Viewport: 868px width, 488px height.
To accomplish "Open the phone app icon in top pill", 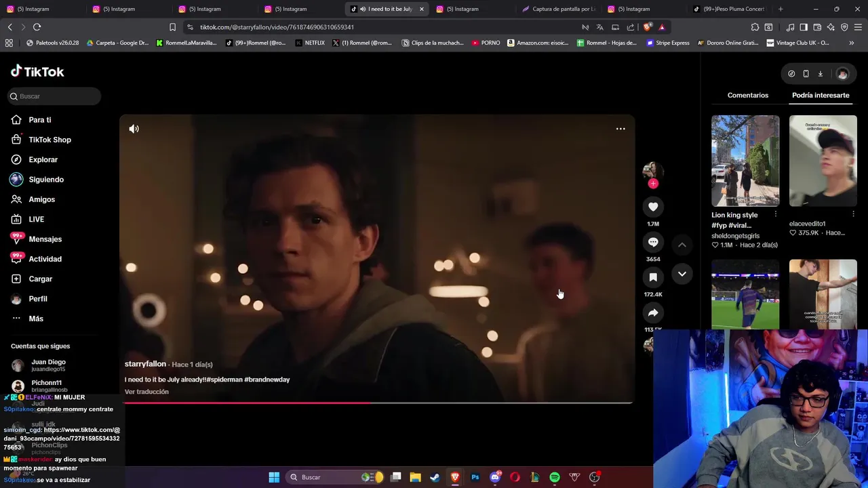I will point(806,74).
